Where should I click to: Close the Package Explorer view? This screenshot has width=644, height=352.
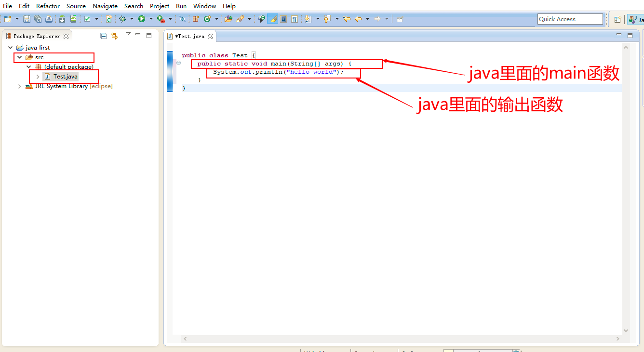pos(66,36)
